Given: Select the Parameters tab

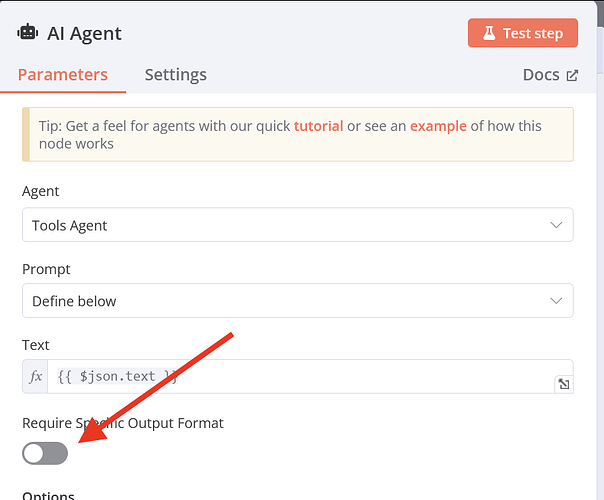Looking at the screenshot, I should tap(63, 75).
